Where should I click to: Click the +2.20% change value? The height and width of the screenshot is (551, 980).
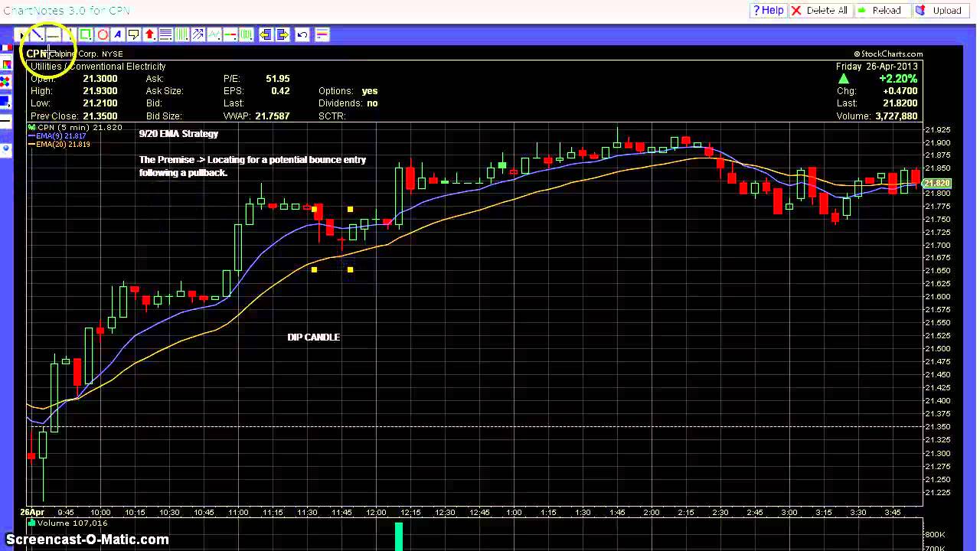(x=898, y=78)
